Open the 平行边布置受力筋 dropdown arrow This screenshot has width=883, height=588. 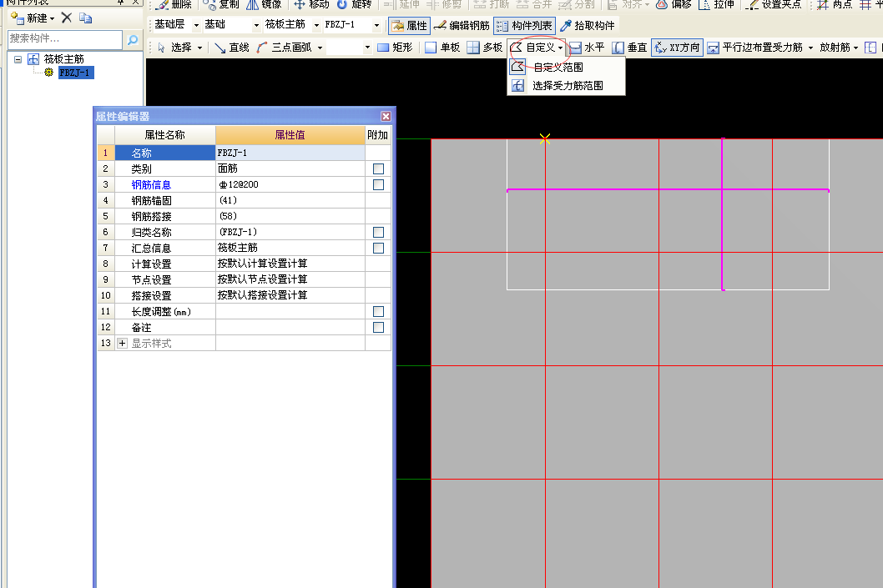pos(810,48)
